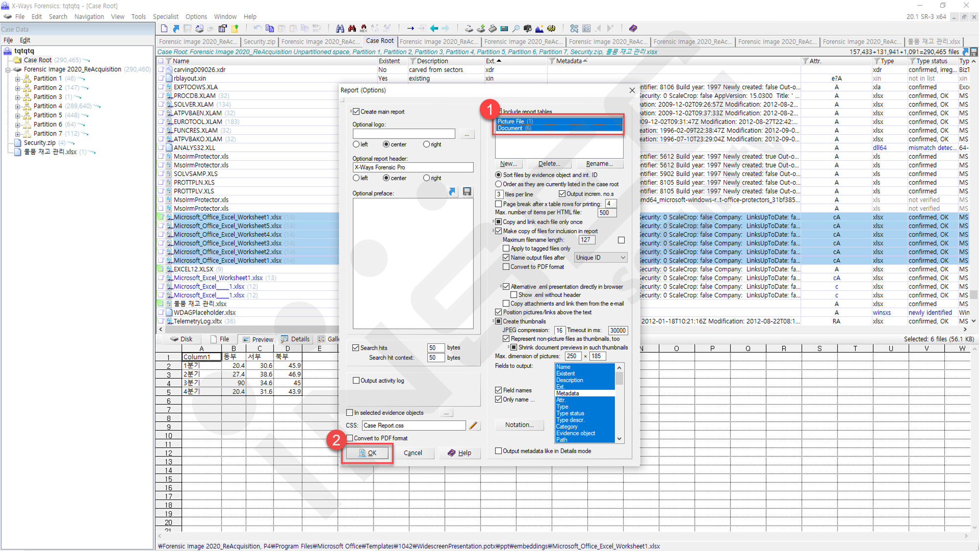The image size is (980, 551).
Task: Toggle the Convert to PDF format checkbox at the bottom of the dialog
Action: [x=350, y=438]
